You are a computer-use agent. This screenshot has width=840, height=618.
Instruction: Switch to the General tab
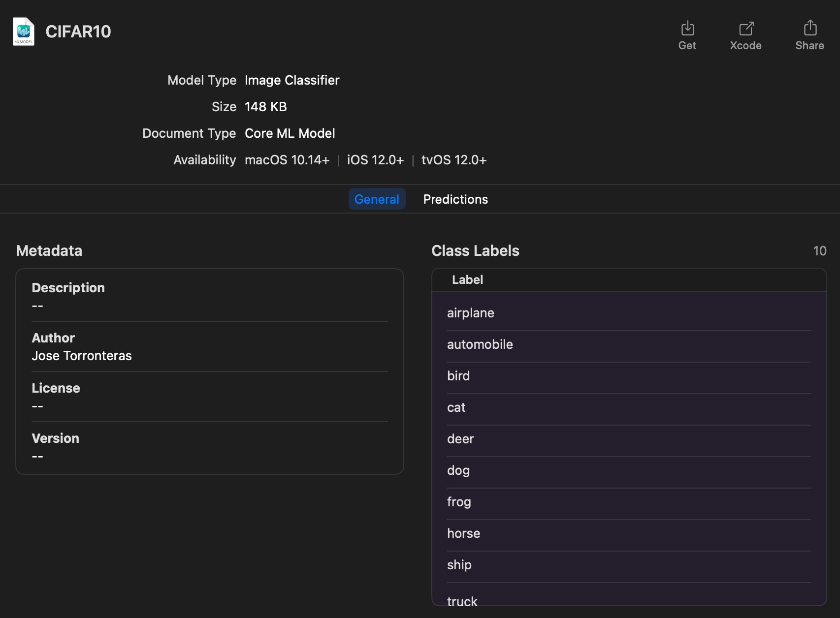point(377,199)
